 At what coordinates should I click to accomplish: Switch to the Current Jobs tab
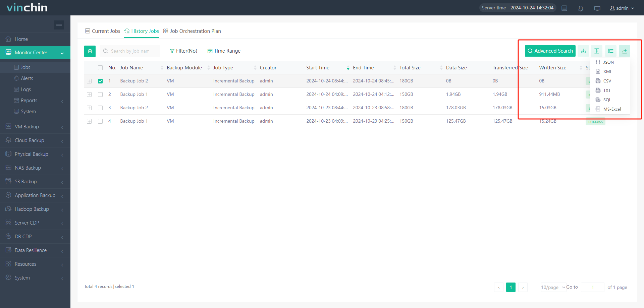[103, 31]
